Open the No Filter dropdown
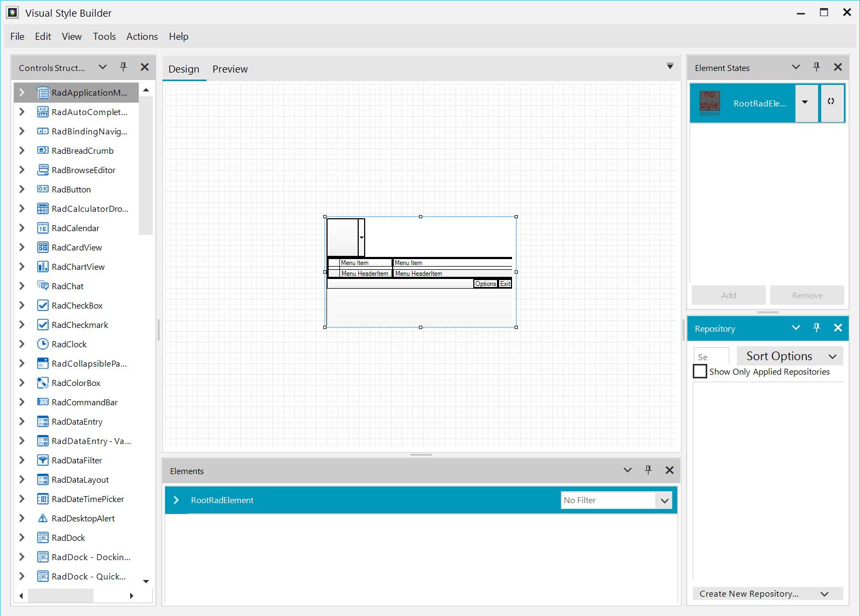Viewport: 860px width, 616px height. (x=664, y=500)
